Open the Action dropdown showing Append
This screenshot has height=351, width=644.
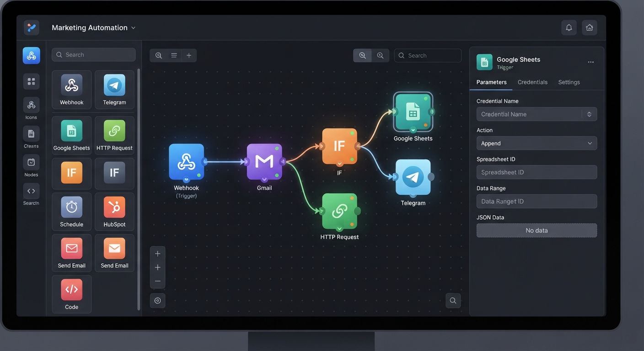click(x=537, y=143)
